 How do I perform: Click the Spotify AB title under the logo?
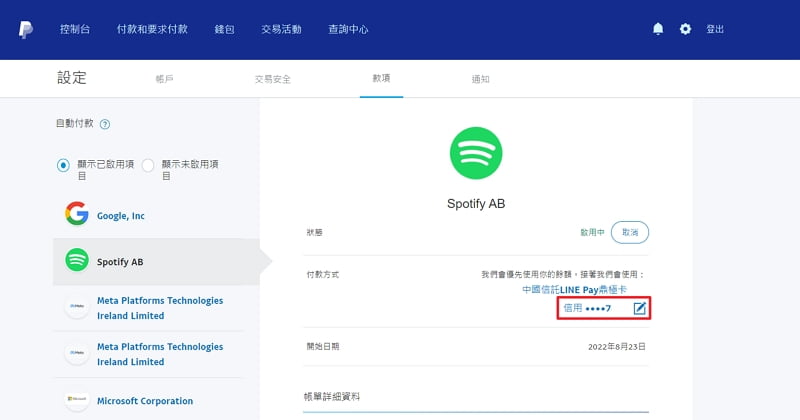point(476,204)
